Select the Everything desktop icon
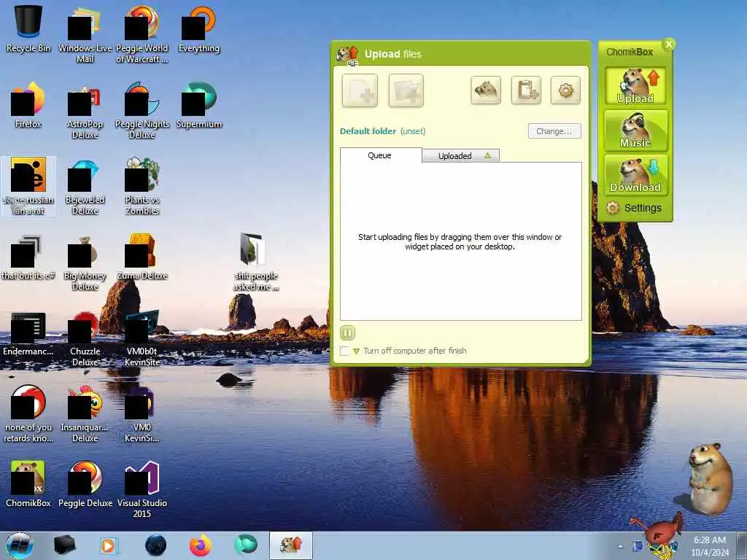 [198, 28]
